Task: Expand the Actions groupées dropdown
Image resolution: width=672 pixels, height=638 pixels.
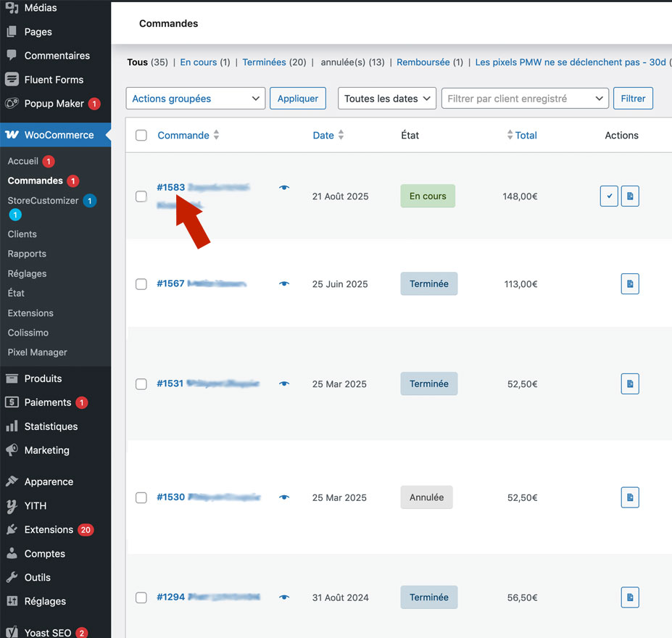Action: [196, 99]
